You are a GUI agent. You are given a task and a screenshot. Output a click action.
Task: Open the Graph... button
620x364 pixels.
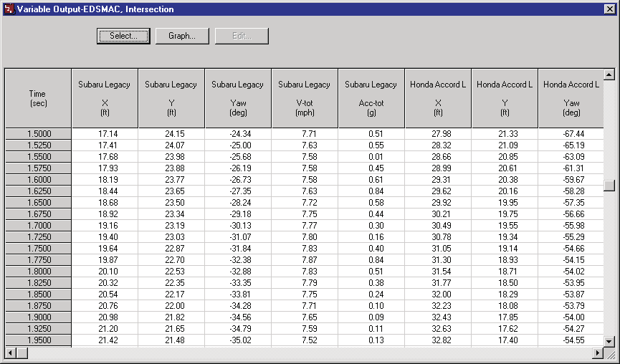pyautogui.click(x=182, y=36)
